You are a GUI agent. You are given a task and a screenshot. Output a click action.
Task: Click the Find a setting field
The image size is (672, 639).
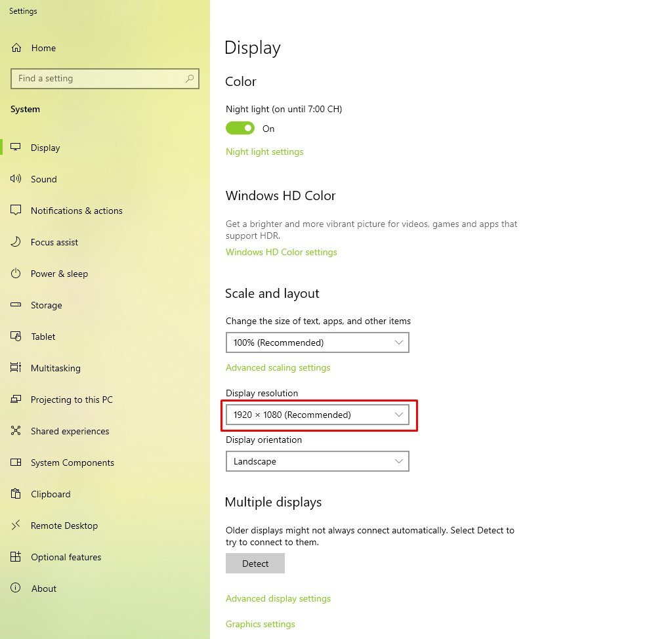click(x=98, y=79)
